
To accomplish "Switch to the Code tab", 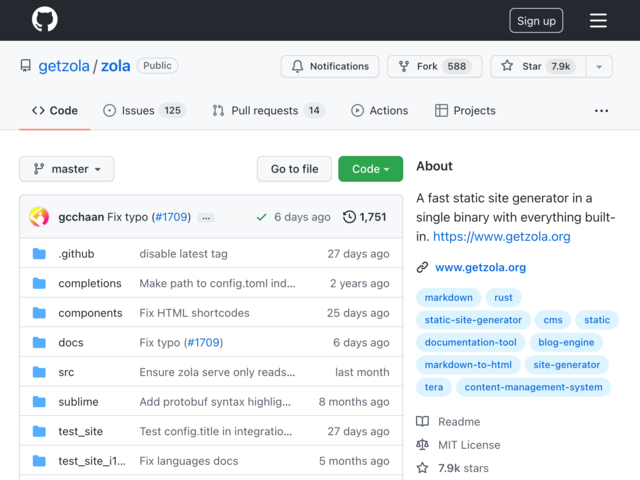I will 55,111.
